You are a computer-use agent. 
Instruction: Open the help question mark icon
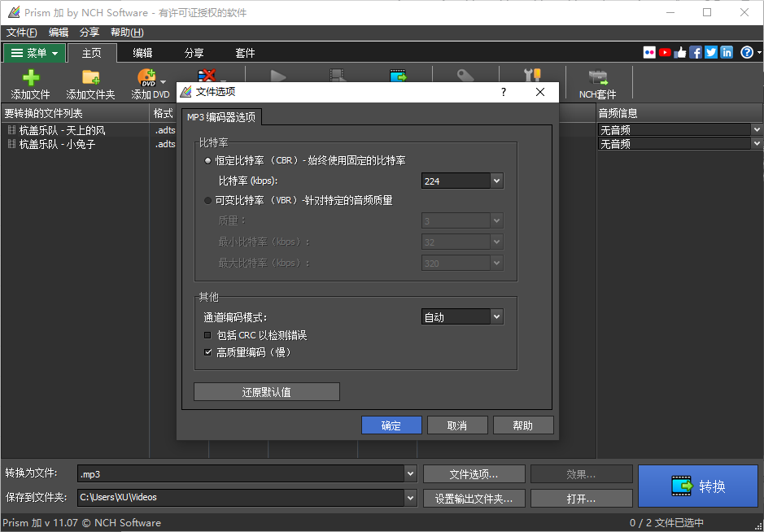(x=748, y=52)
